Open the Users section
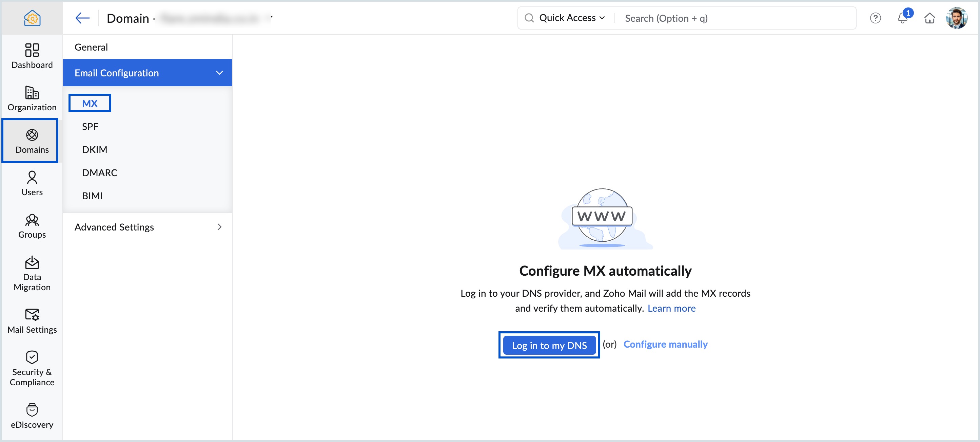Image resolution: width=980 pixels, height=442 pixels. coord(32,183)
